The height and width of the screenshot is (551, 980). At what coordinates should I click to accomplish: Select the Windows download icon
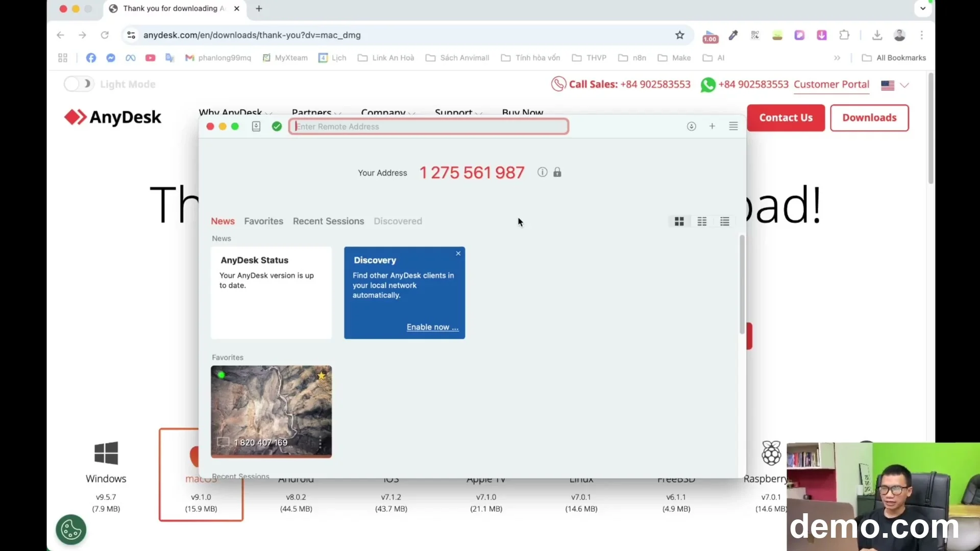pos(106,453)
